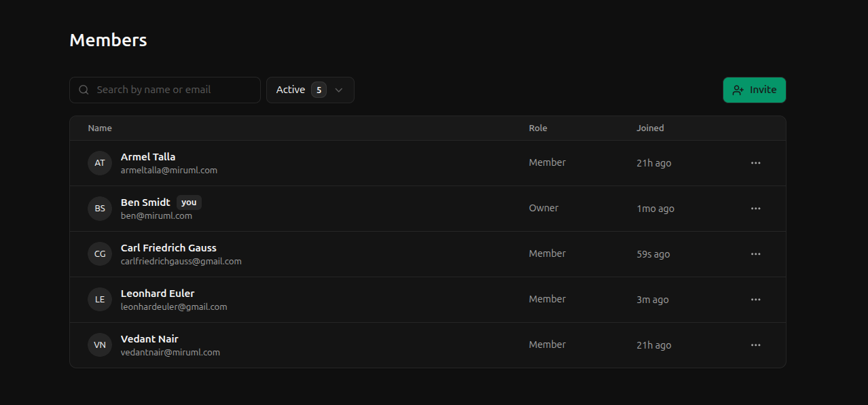Click the chevron on the Active filter
The image size is (868, 405).
(x=339, y=90)
